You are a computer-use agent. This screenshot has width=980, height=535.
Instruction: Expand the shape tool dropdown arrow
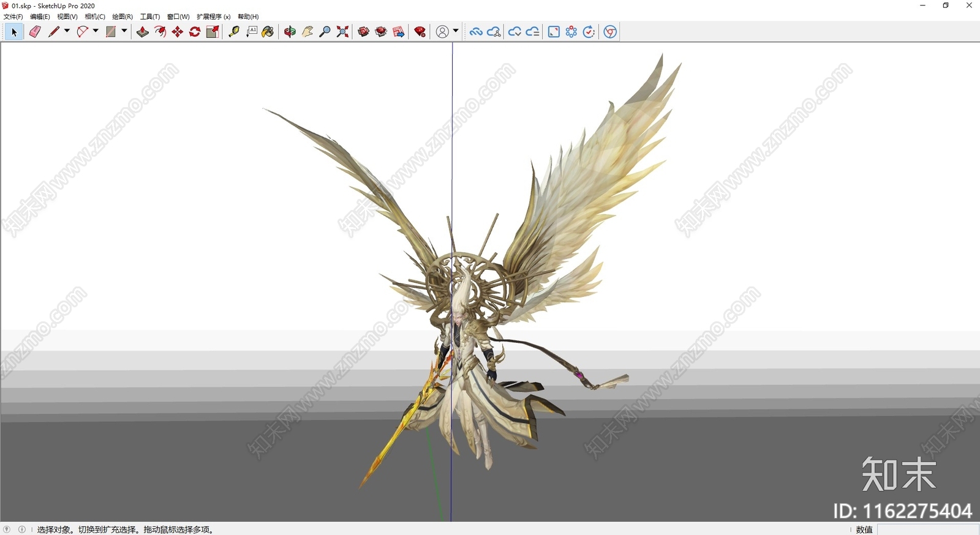tap(124, 31)
